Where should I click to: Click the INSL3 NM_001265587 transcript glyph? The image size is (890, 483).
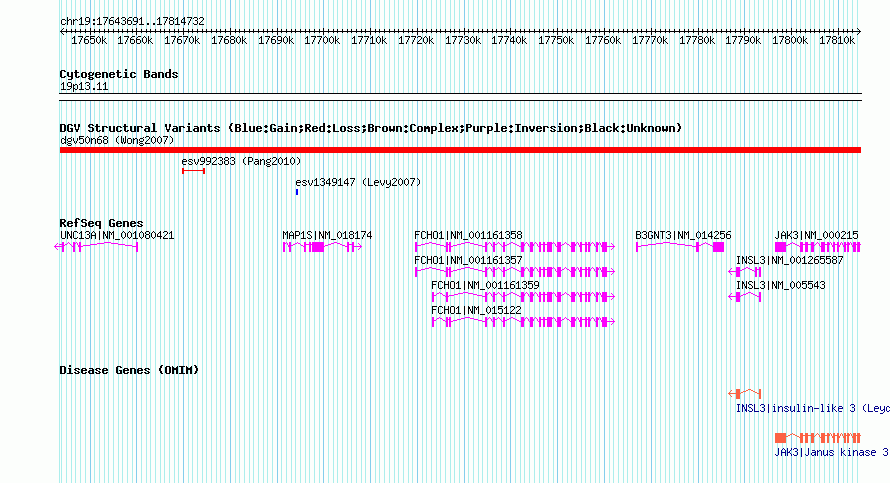[x=745, y=271]
